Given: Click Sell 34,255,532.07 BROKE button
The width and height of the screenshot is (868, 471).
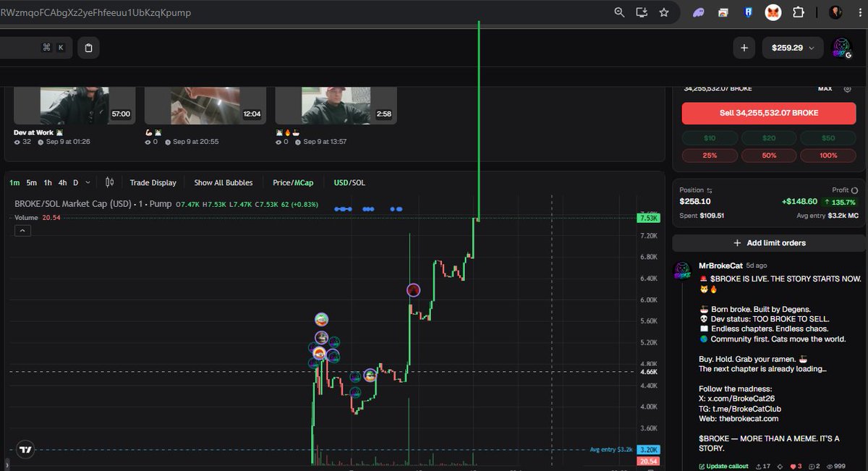Looking at the screenshot, I should 768,114.
